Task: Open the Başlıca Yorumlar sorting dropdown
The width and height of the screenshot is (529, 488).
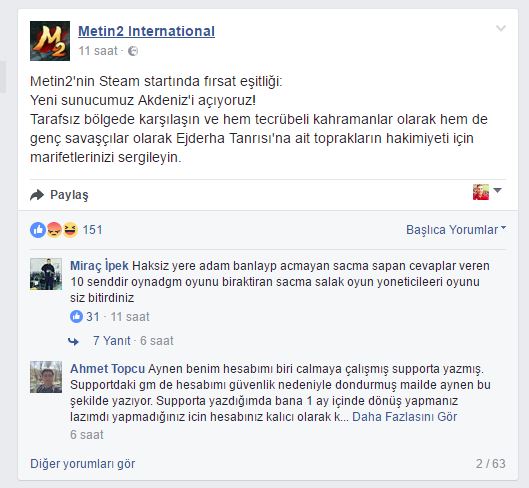Action: 456,229
